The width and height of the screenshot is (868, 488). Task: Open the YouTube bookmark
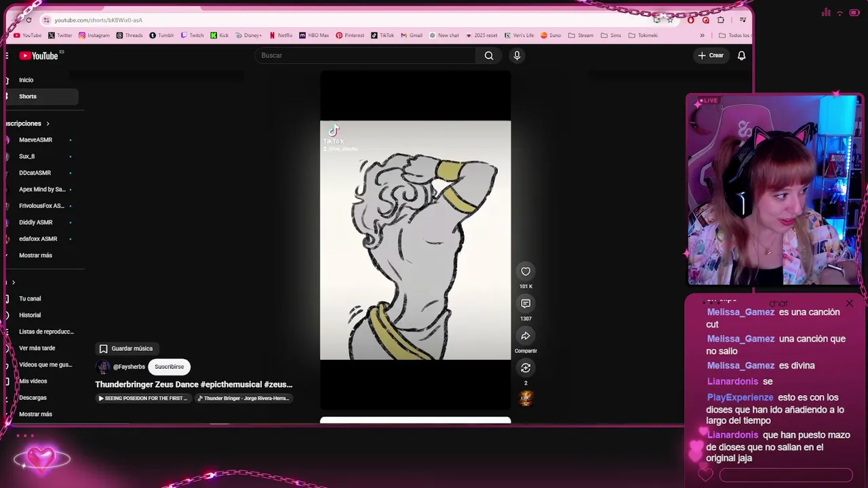28,35
